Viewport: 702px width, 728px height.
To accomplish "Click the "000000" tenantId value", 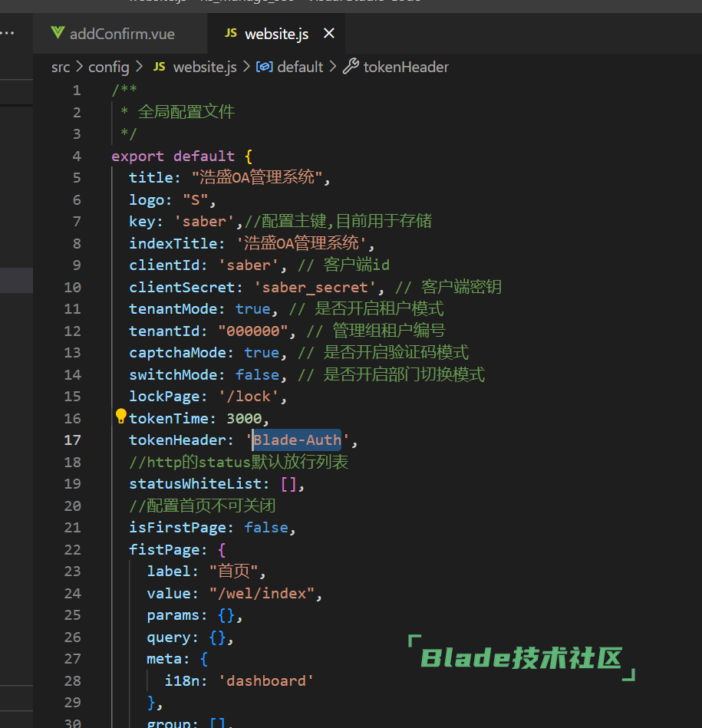I will pos(253,331).
